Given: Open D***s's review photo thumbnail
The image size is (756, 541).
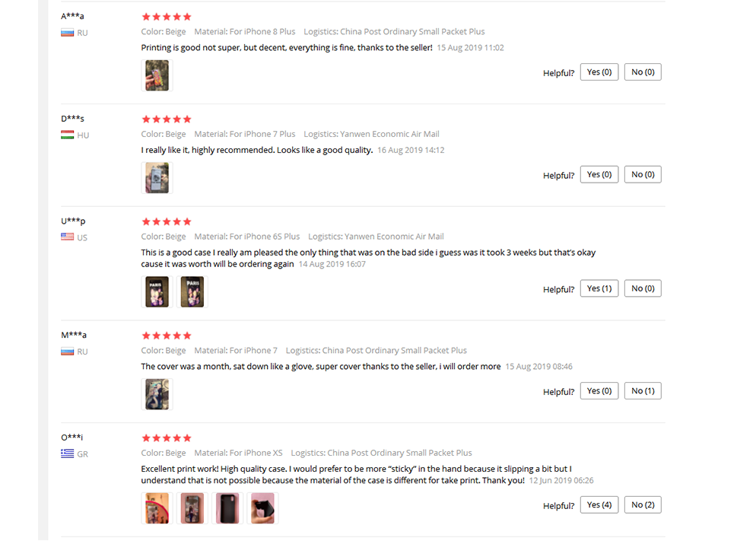Looking at the screenshot, I should pyautogui.click(x=157, y=178).
